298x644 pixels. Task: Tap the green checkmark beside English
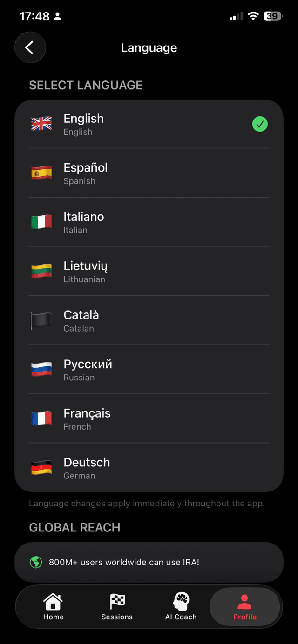[x=260, y=124]
